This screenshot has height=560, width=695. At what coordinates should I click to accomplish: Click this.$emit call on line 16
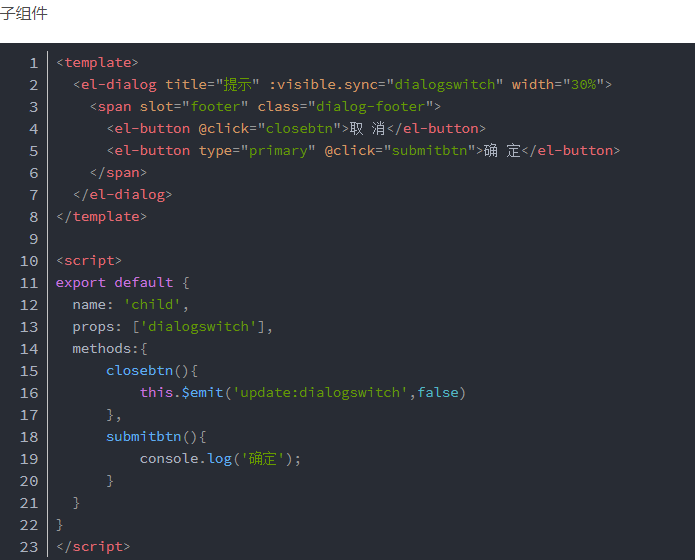(182, 392)
